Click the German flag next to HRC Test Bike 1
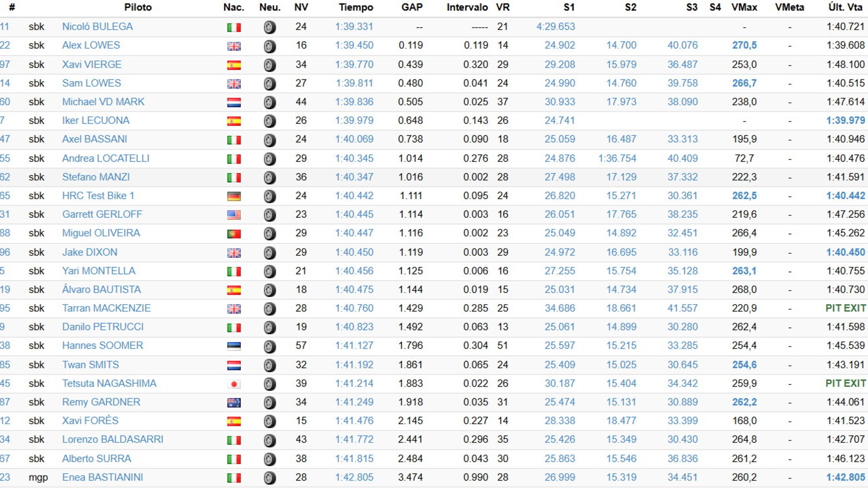This screenshot has width=868, height=488. point(234,196)
